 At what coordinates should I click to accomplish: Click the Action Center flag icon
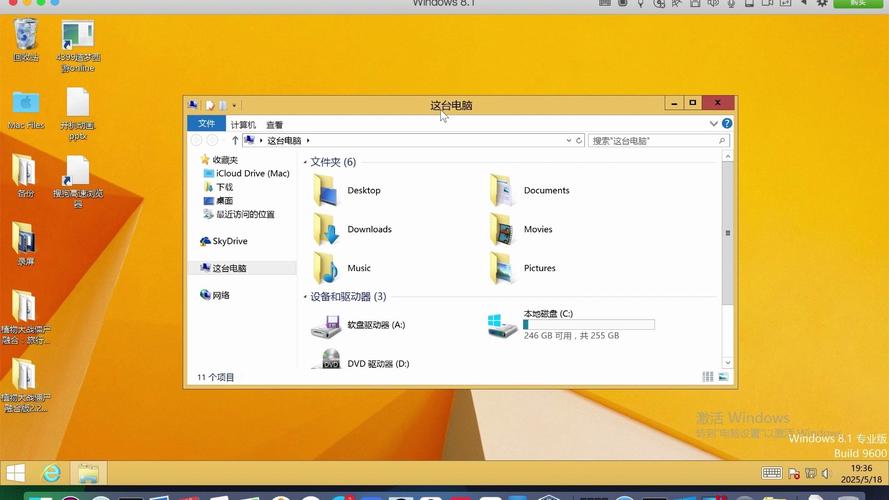[x=794, y=473]
